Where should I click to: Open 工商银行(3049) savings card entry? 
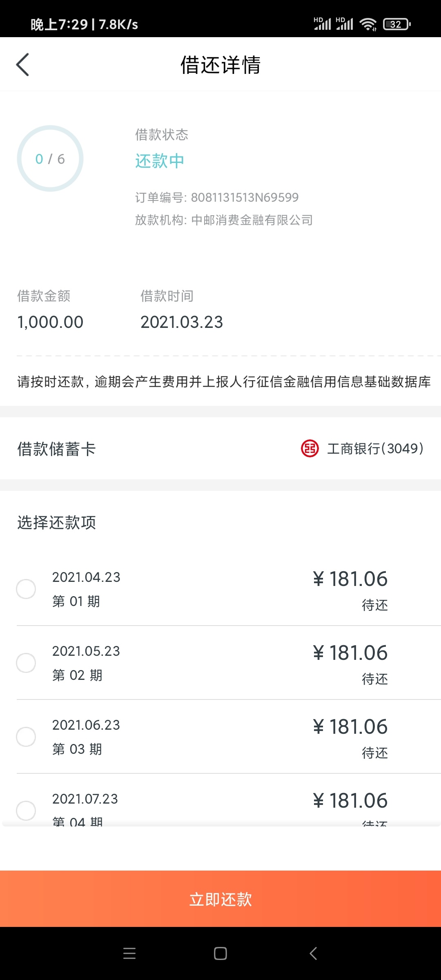tap(375, 448)
